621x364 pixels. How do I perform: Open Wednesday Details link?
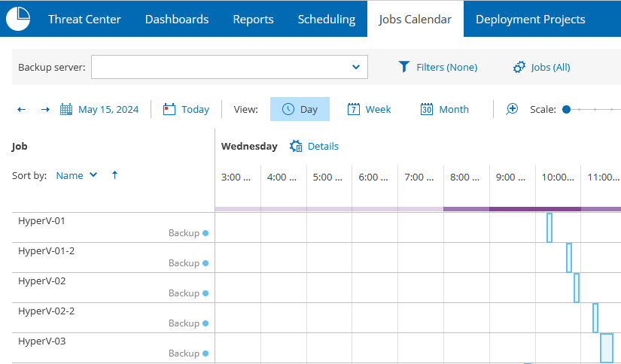323,147
